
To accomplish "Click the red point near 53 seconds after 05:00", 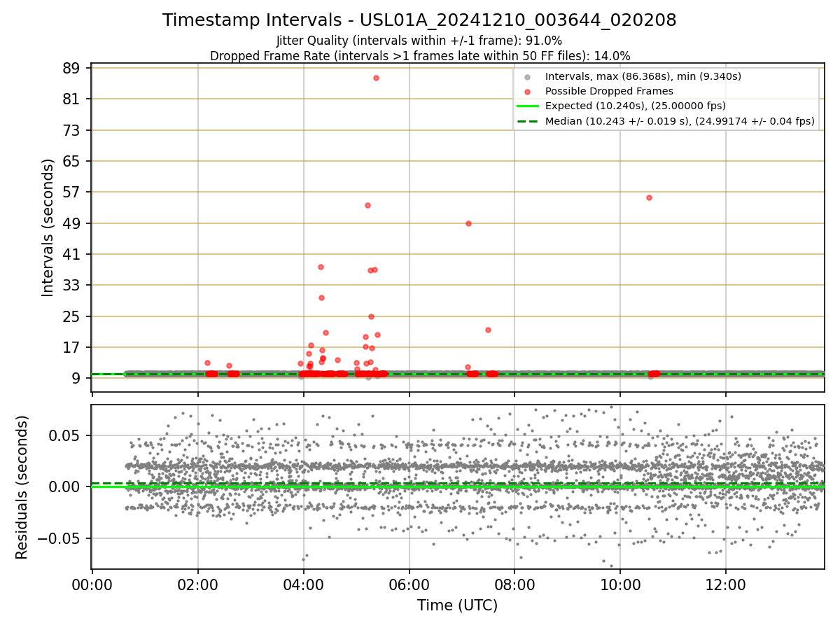I will pyautogui.click(x=367, y=205).
